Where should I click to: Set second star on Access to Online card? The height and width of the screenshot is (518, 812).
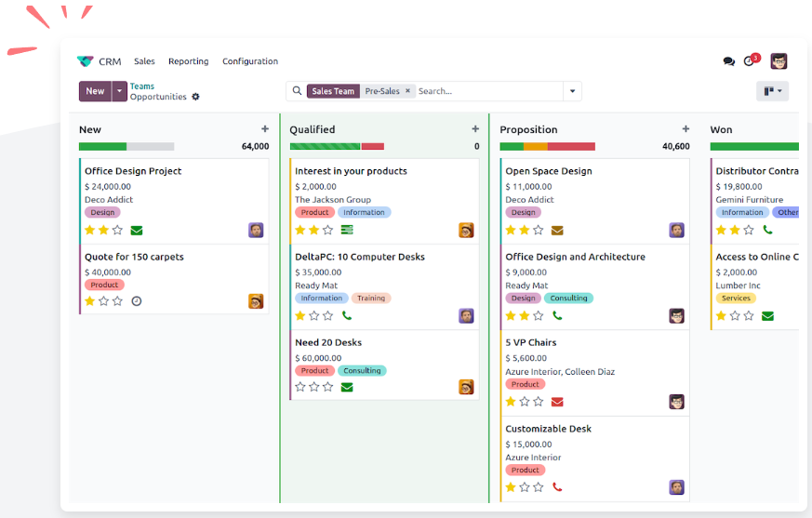click(x=735, y=315)
